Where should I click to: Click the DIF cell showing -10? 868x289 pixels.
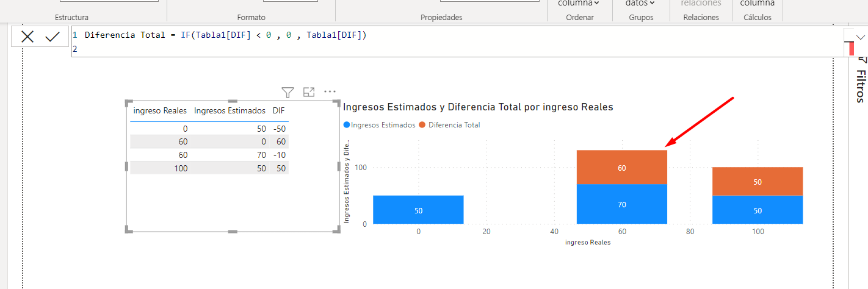pos(280,155)
